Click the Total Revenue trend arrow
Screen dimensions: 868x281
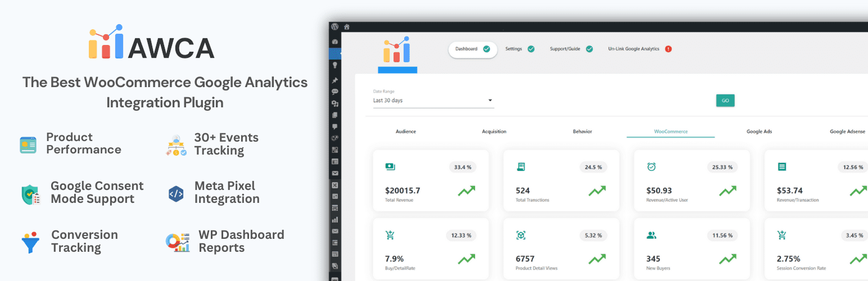467,191
